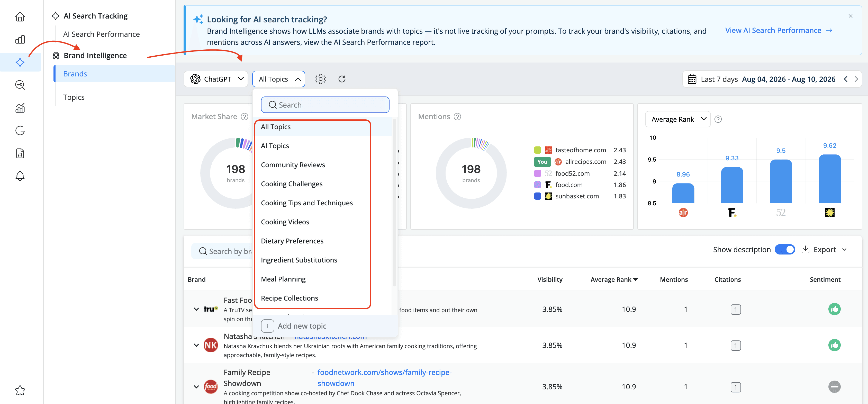Open the keyword research magnifier sidebar icon
This screenshot has width=868, height=404.
tap(20, 85)
